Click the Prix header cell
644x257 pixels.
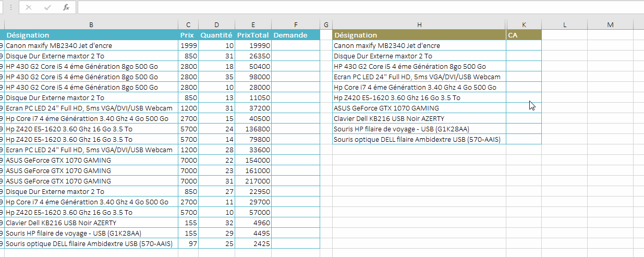click(x=188, y=35)
